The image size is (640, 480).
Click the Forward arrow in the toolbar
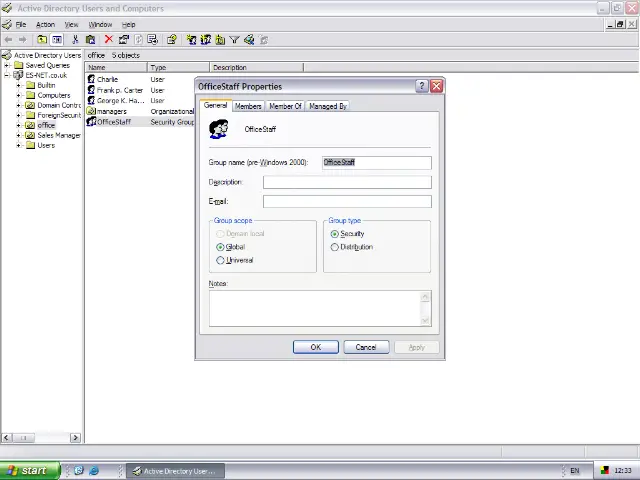[22, 40]
